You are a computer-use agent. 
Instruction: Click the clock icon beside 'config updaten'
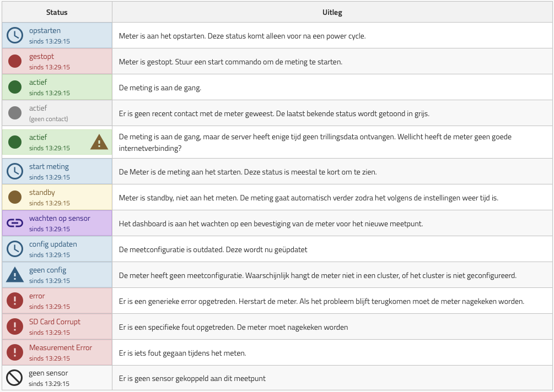15,249
